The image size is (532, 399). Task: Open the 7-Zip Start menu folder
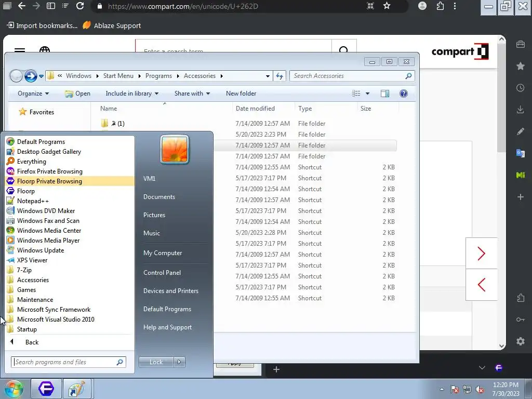point(70,270)
